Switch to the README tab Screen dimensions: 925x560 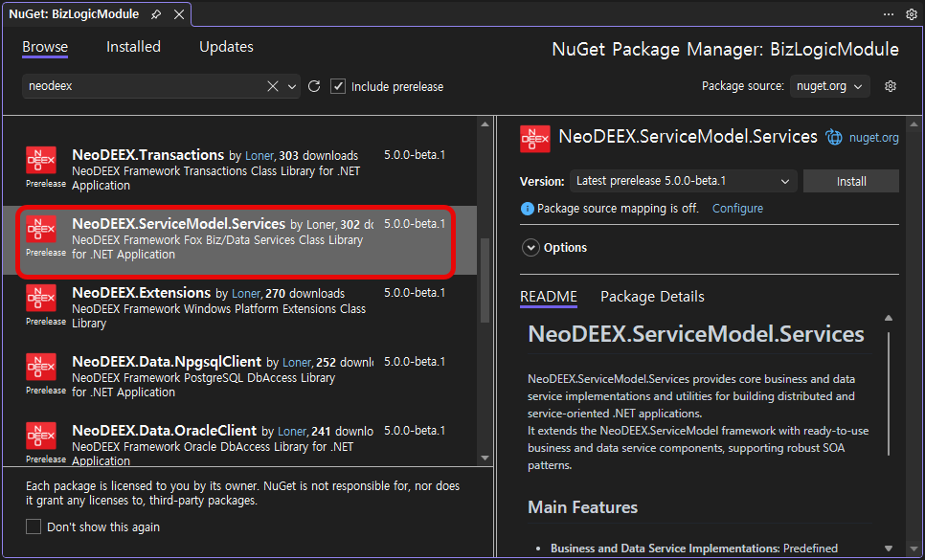coord(548,297)
